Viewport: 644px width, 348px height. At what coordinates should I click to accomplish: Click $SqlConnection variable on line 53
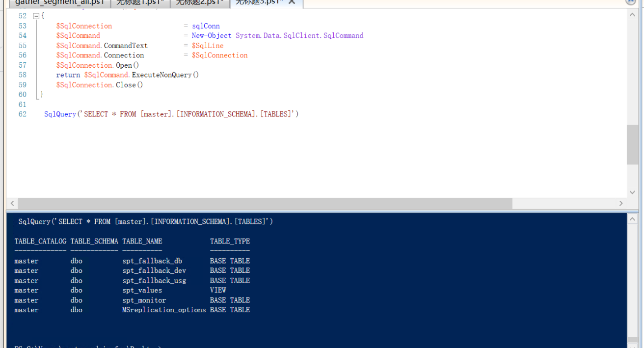84,26
